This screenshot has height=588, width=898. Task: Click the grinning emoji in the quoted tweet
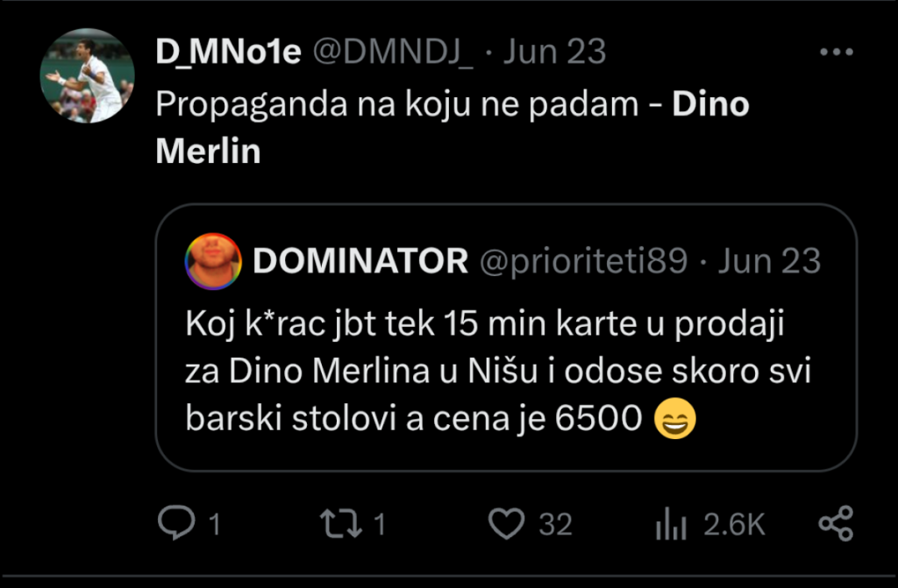(675, 422)
